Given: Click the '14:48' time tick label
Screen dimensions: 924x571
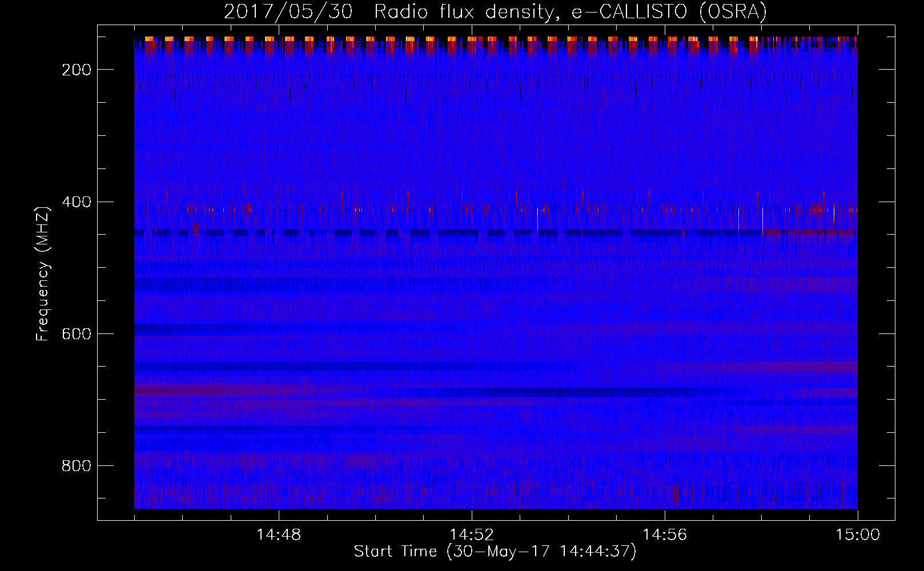Looking at the screenshot, I should click(x=279, y=535).
